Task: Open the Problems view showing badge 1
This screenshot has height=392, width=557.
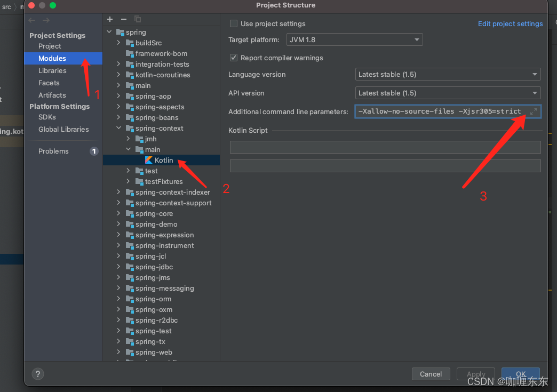Action: pos(53,151)
